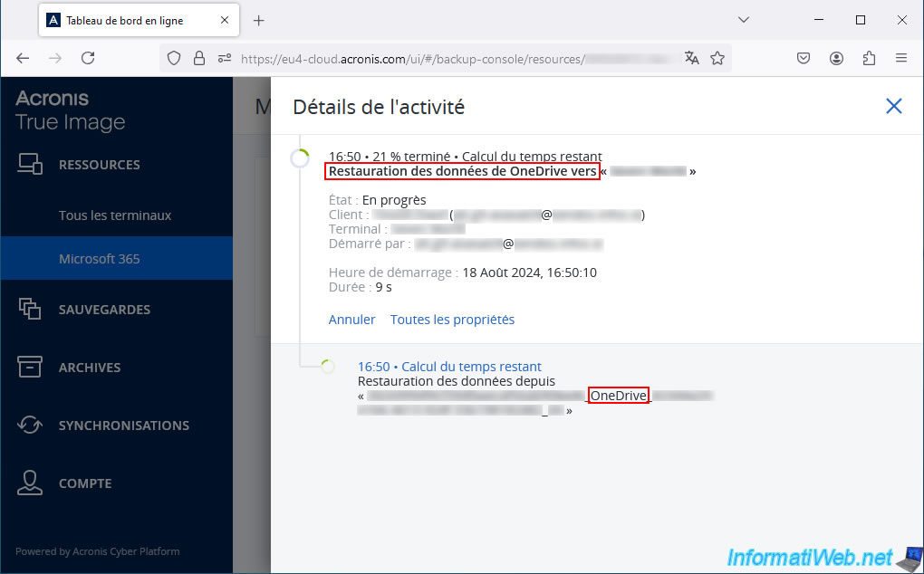
Task: Click the Annuler link
Action: 351,319
